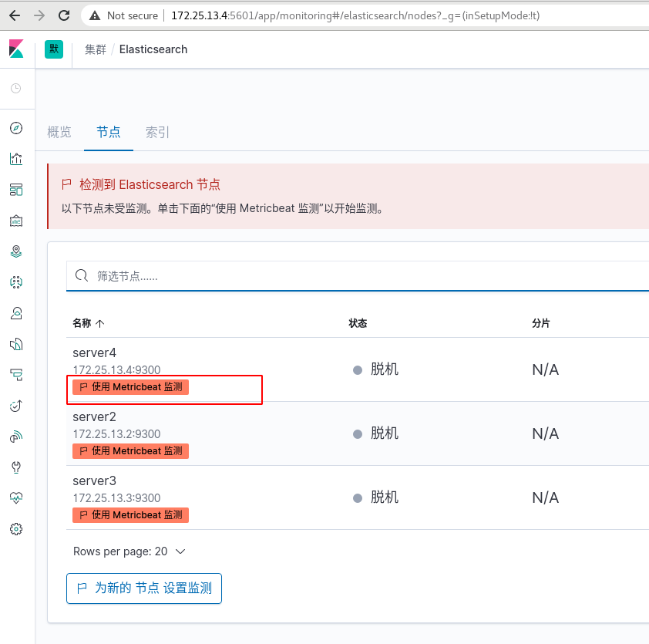649x644 pixels.
Task: Open Discover compass icon
Action: click(16, 128)
